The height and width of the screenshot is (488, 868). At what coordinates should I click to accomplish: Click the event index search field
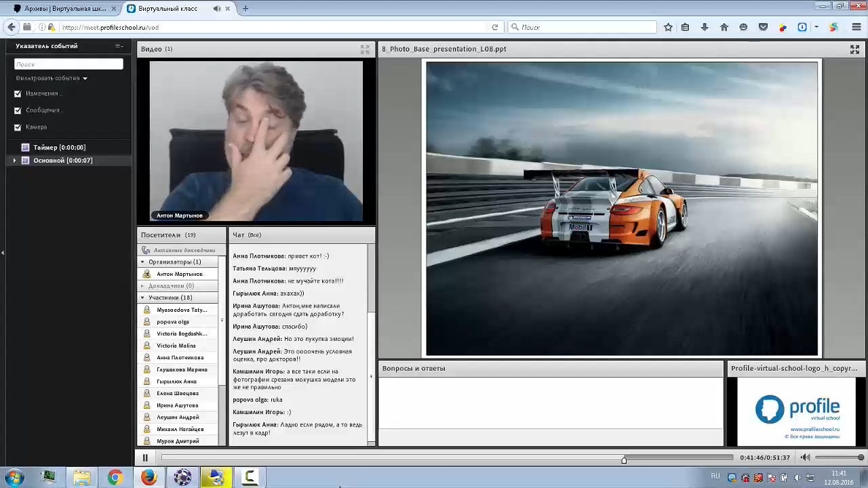click(68, 64)
